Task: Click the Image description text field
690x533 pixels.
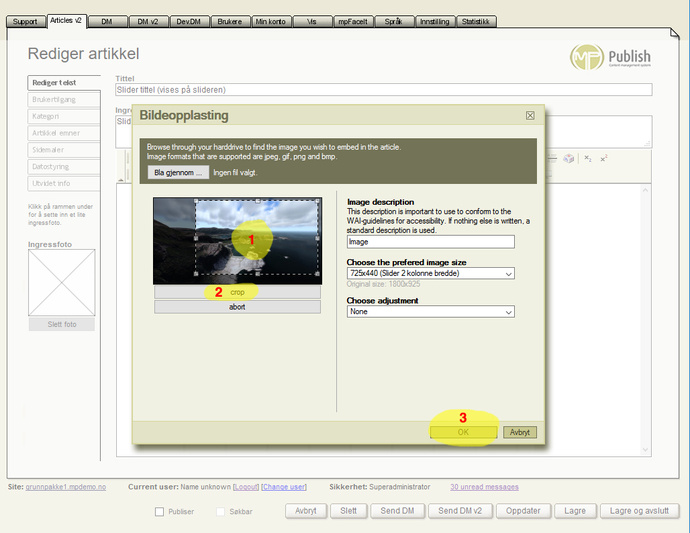Action: click(x=430, y=241)
